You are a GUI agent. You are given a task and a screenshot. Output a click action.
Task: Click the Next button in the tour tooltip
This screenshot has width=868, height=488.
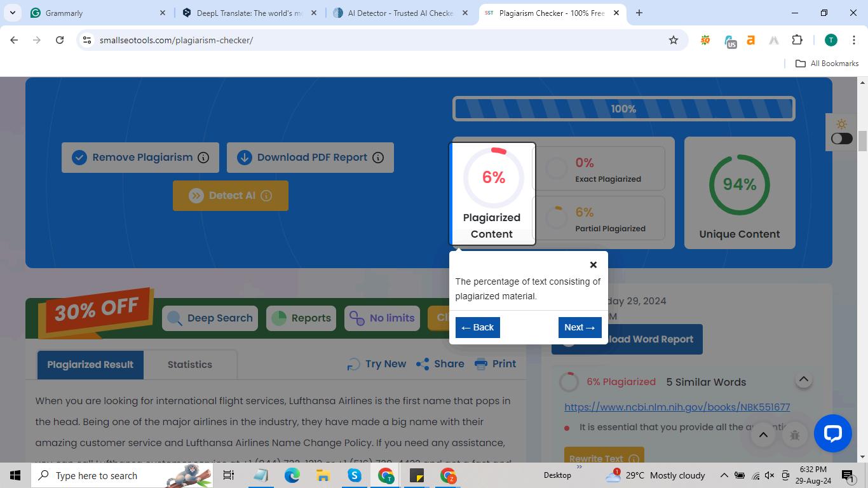tap(580, 327)
